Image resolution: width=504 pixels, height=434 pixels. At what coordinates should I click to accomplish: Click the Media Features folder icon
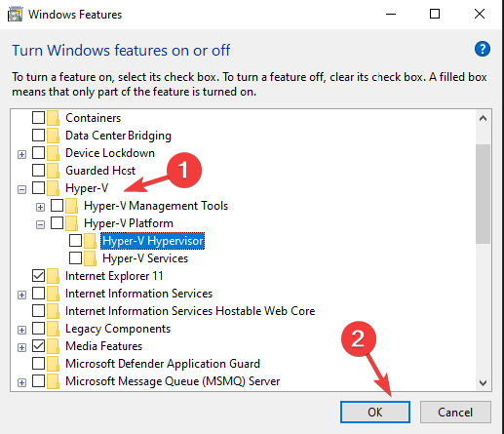click(x=53, y=346)
